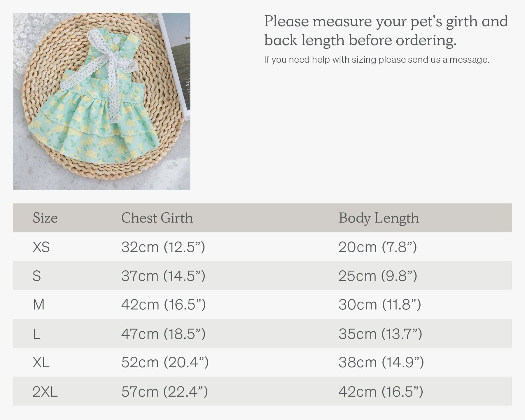The height and width of the screenshot is (420, 525).
Task: Click the 'Please measure your pet's girth' heading
Action: coord(386,31)
